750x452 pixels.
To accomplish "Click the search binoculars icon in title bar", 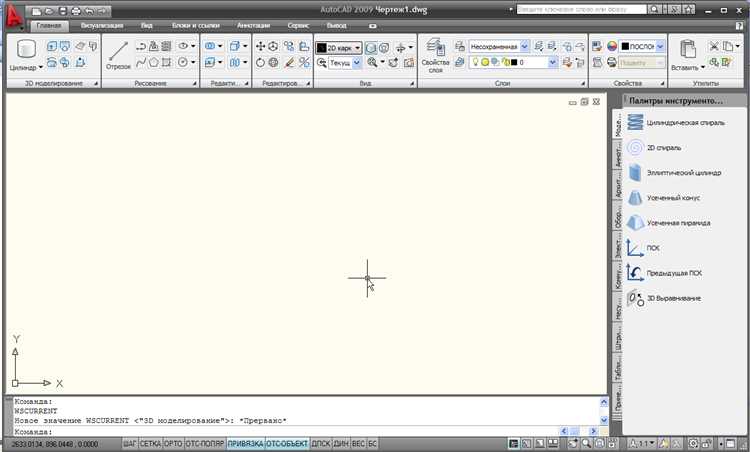I will coord(654,10).
